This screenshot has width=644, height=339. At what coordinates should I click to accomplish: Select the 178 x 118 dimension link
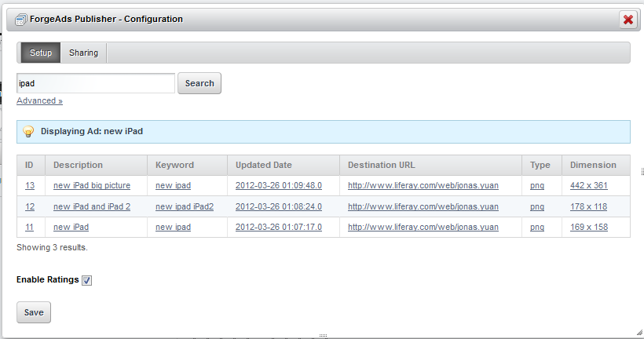click(588, 207)
